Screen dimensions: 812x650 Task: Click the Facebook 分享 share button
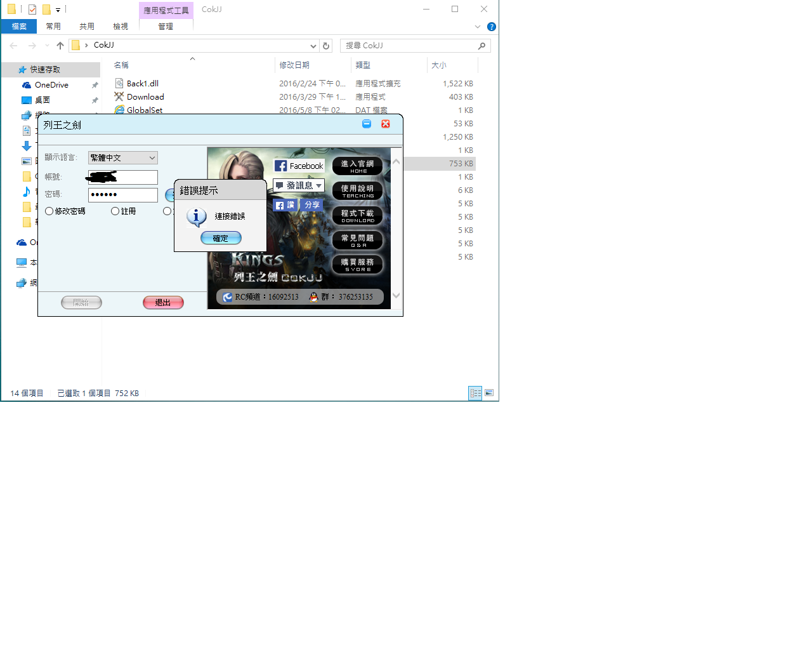click(311, 205)
